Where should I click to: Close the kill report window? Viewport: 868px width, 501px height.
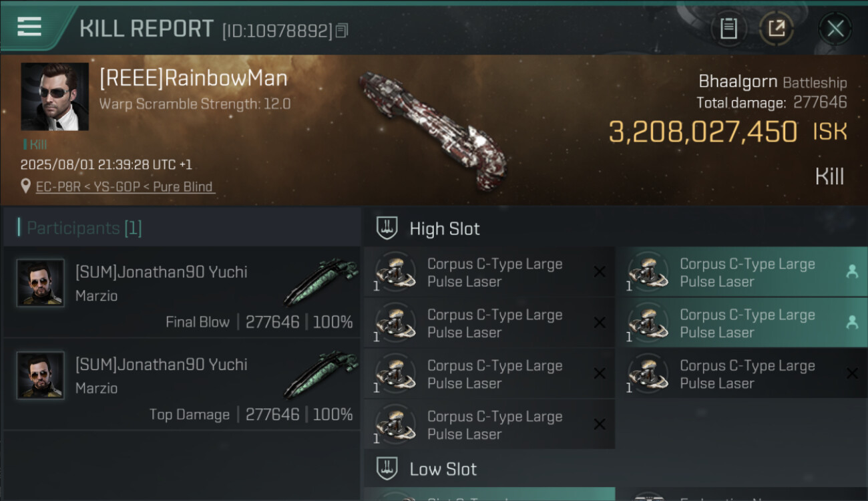click(x=835, y=29)
